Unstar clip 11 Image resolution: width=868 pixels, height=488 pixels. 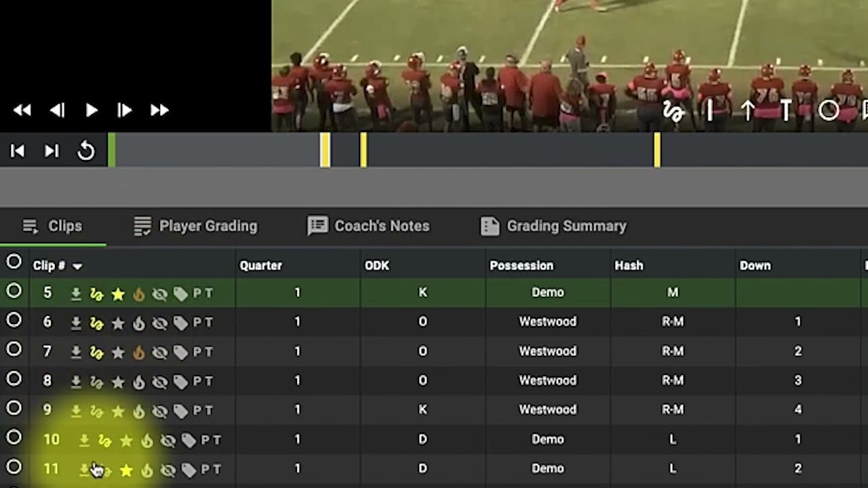point(126,470)
